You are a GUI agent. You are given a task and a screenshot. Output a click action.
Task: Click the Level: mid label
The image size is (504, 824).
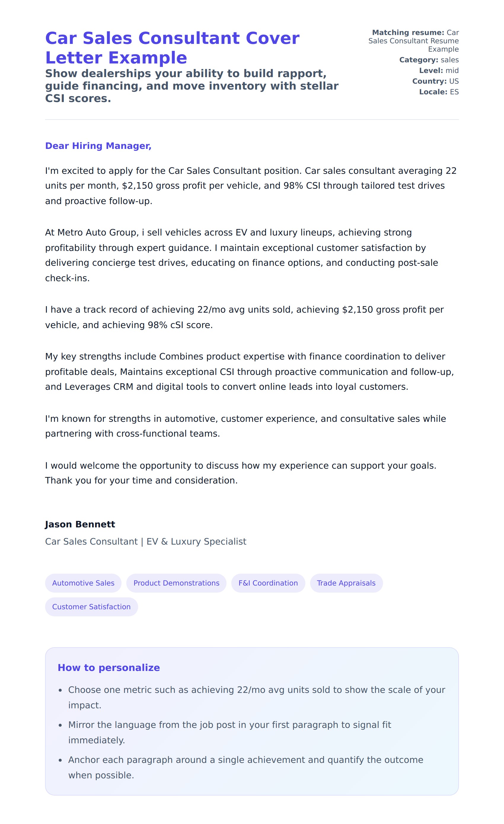[x=439, y=71]
